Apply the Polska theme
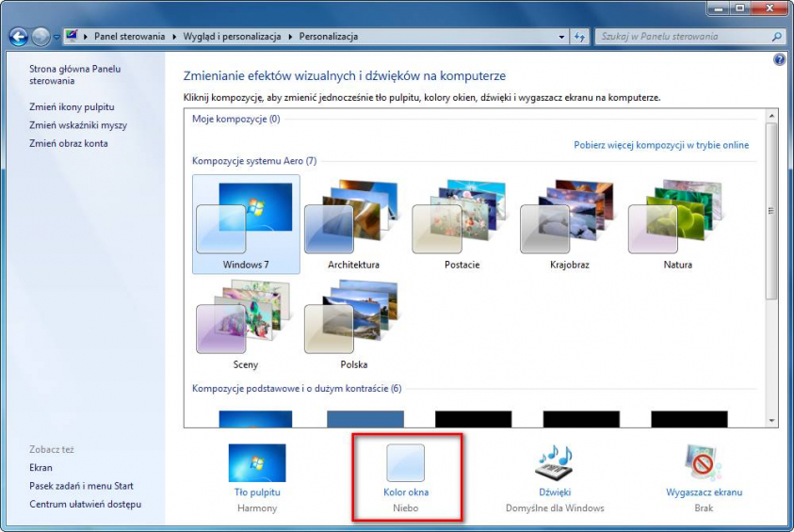Viewport: 794px width, 532px height. [353, 321]
